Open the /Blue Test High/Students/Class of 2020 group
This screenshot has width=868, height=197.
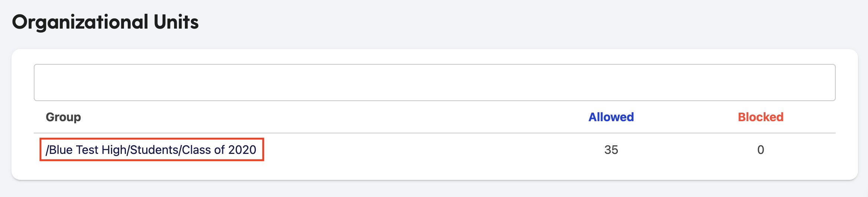pyautogui.click(x=151, y=149)
